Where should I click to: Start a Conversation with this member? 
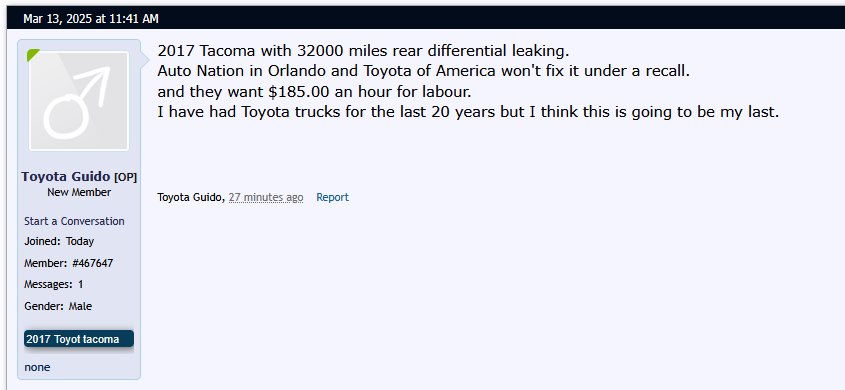point(74,221)
